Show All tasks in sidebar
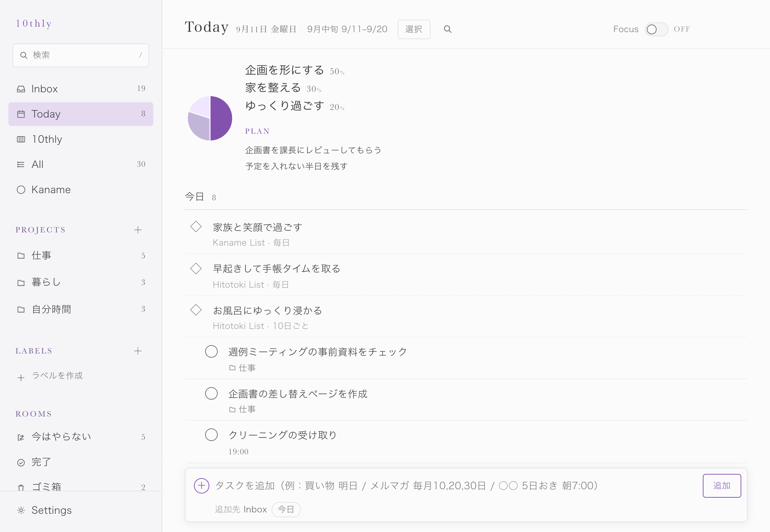This screenshot has width=770, height=532. pos(81,164)
